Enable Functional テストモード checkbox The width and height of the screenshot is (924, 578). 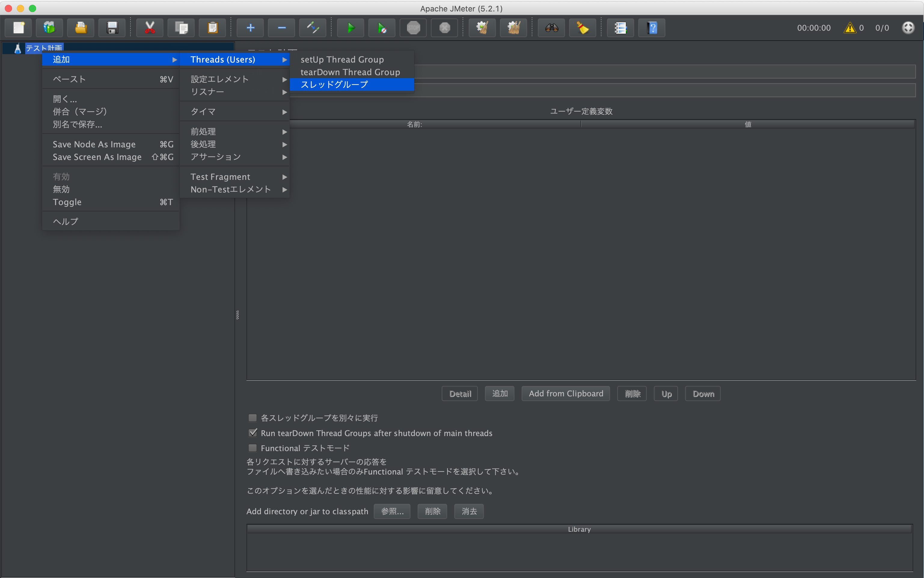[x=252, y=448]
